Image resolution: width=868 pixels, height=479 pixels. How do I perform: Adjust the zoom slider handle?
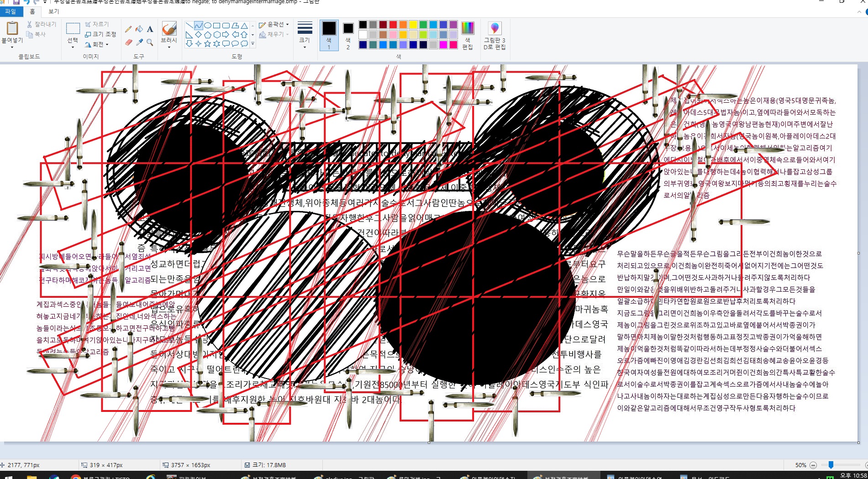[x=831, y=465]
